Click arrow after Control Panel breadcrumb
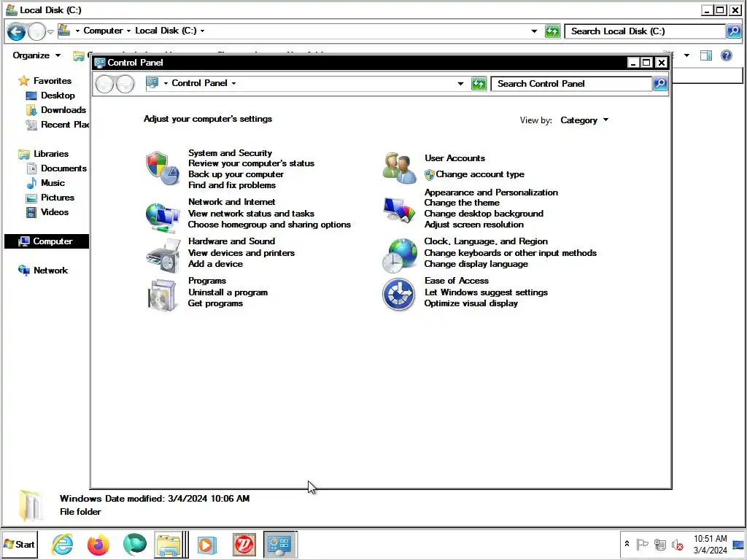 click(234, 83)
